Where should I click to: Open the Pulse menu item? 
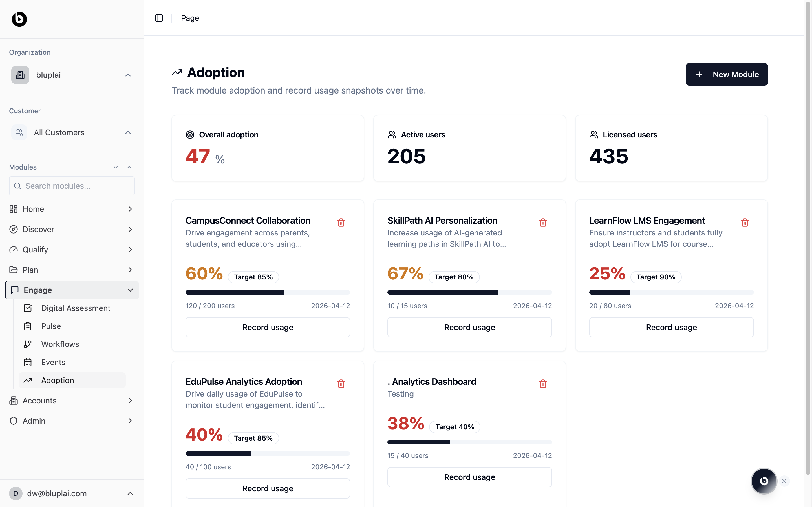pyautogui.click(x=51, y=326)
